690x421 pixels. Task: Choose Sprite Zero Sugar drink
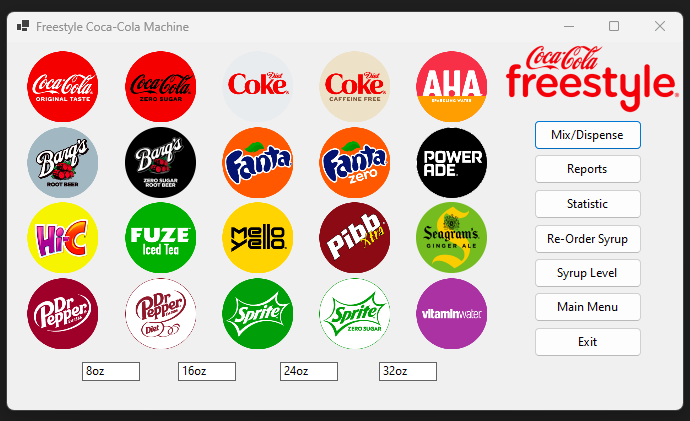pyautogui.click(x=355, y=313)
